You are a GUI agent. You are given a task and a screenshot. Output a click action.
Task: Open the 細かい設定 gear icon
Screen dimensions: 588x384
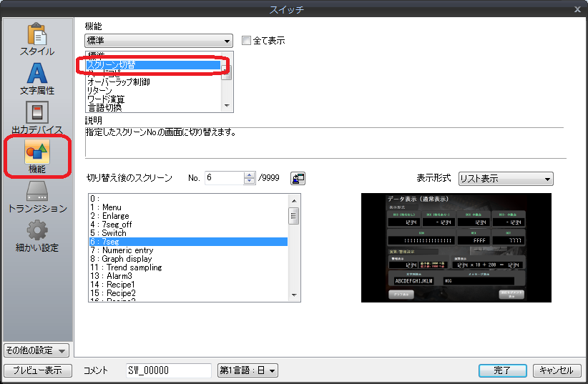click(36, 236)
